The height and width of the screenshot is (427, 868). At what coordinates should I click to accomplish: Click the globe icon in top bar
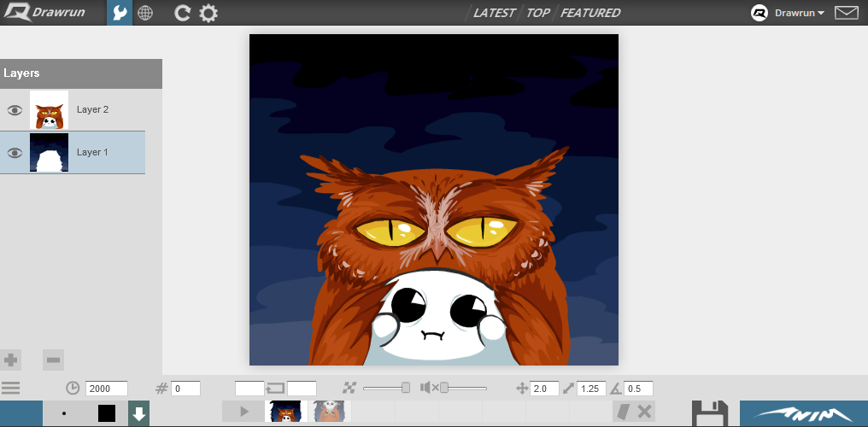click(x=145, y=13)
